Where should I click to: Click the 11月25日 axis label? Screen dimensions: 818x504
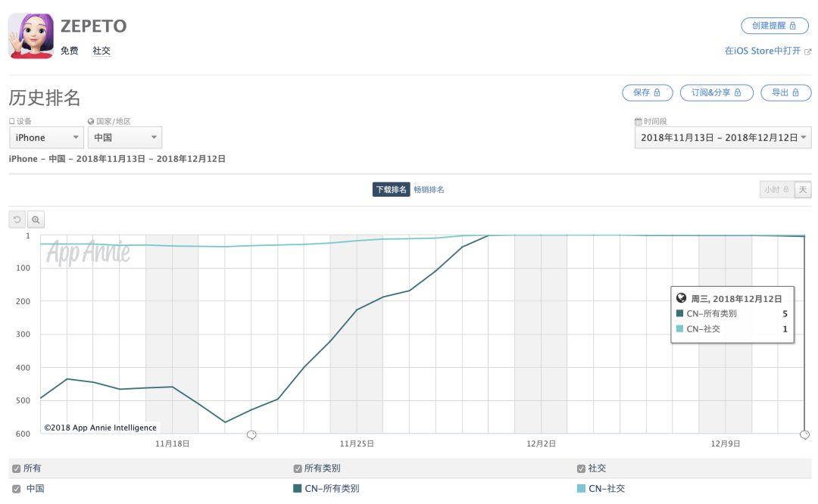pyautogui.click(x=357, y=443)
